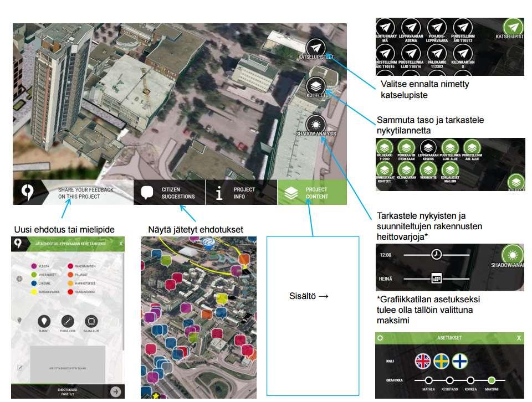Click the Asetukset gear icon
Image resolution: width=532 pixels, height=402 pixels.
click(380, 338)
